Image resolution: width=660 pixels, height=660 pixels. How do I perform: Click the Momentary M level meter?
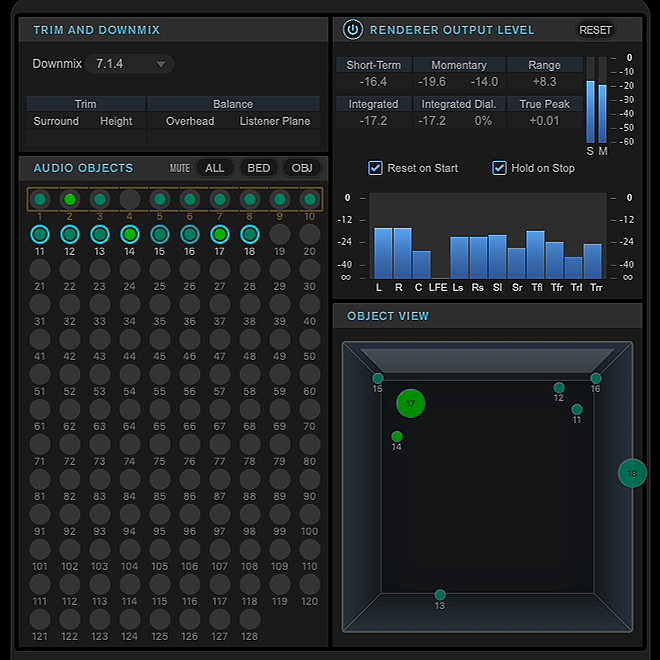[x=602, y=100]
